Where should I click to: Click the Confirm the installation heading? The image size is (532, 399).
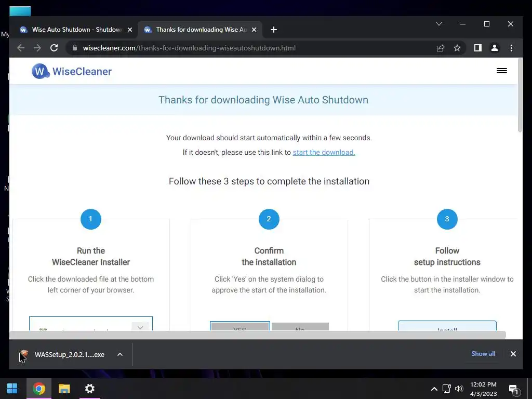coord(269,256)
